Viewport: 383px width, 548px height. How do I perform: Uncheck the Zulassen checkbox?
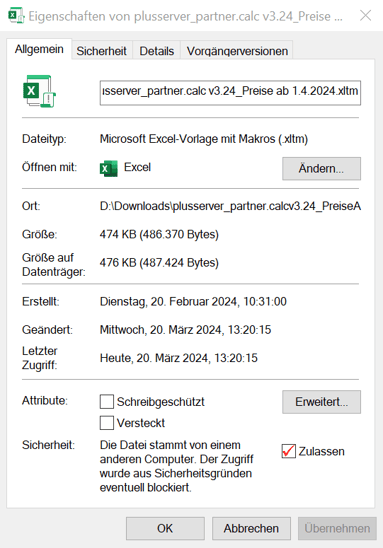(x=289, y=451)
